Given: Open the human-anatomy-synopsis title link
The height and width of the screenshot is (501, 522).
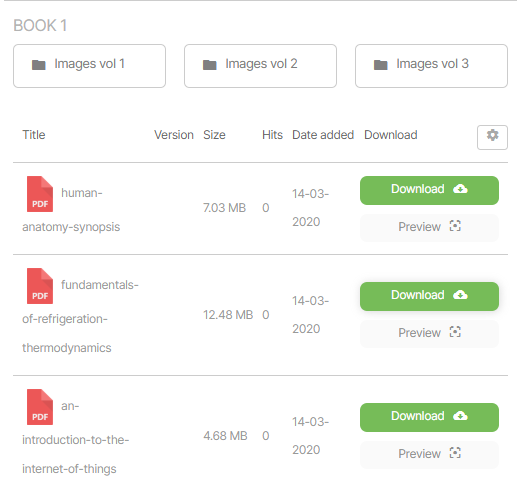Looking at the screenshot, I should tap(71, 210).
